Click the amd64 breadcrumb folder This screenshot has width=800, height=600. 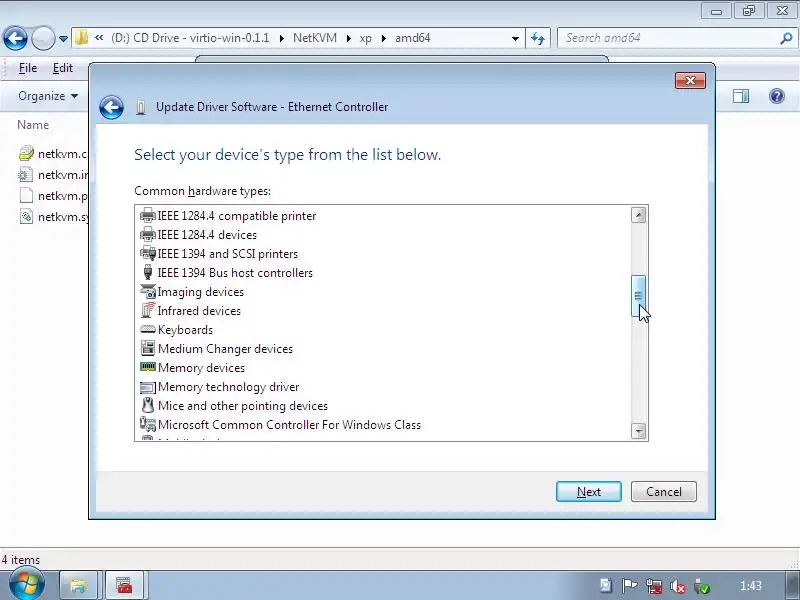(x=412, y=38)
